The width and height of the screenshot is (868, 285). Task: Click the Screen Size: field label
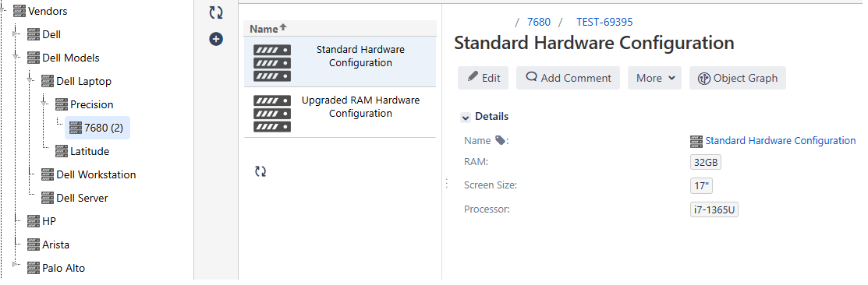coord(491,185)
